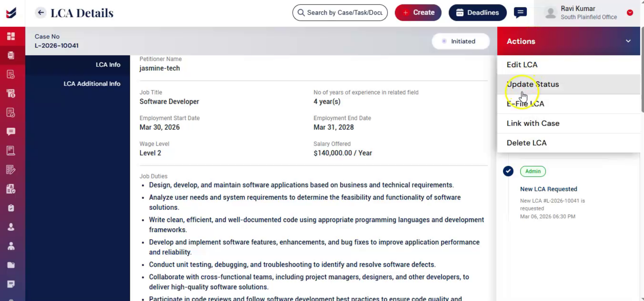The width and height of the screenshot is (644, 301).
Task: Click the LCA Details page heading
Action: coord(82,13)
